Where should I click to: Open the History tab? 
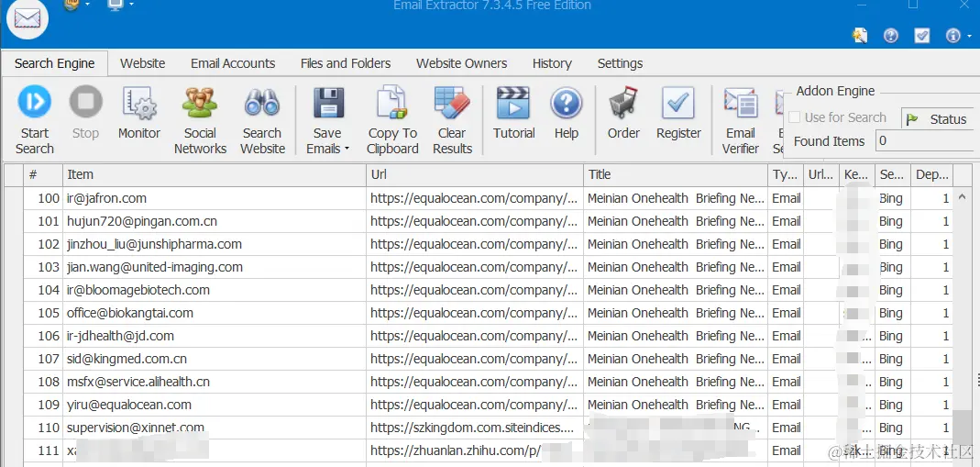(x=552, y=63)
